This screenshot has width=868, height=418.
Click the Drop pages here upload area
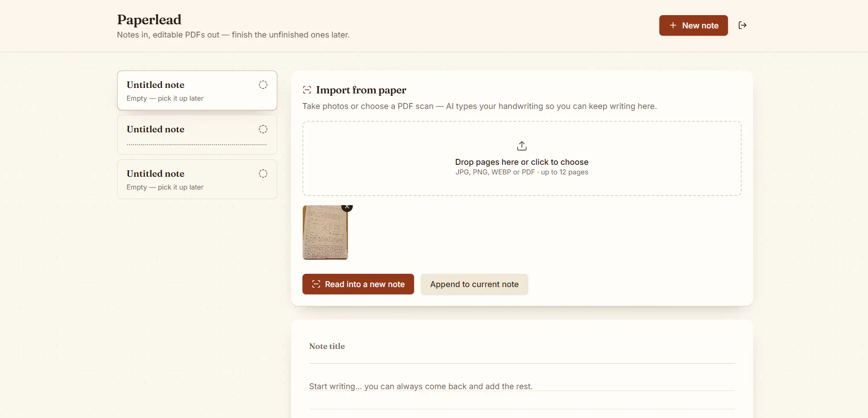522,158
